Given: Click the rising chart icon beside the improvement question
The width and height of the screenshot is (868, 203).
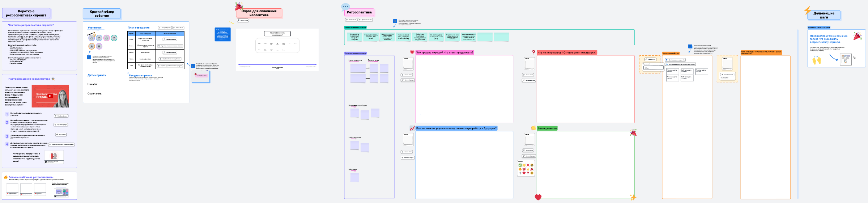Looking at the screenshot, I should 412,128.
